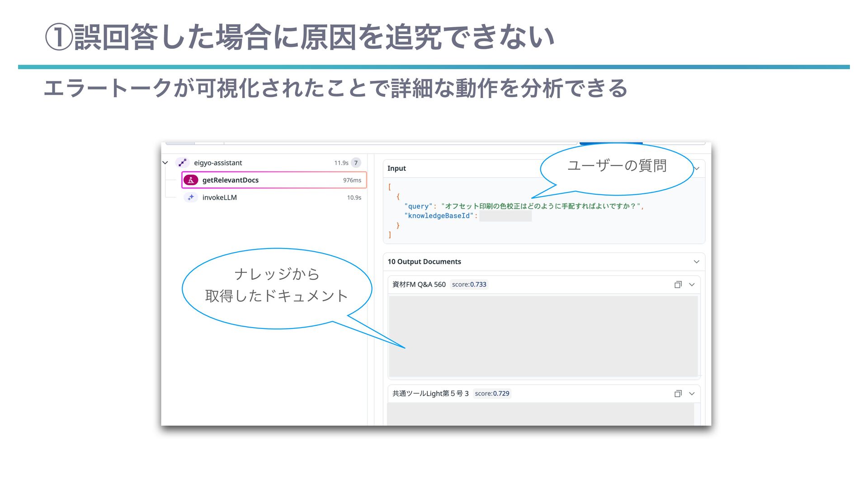Click the first document's gray content area
The image size is (868, 488).
click(542, 336)
